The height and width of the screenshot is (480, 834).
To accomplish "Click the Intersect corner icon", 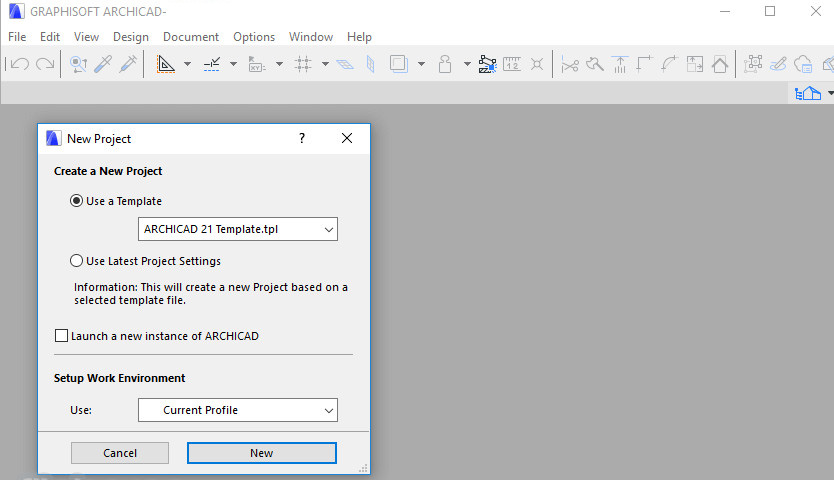I will tap(644, 64).
